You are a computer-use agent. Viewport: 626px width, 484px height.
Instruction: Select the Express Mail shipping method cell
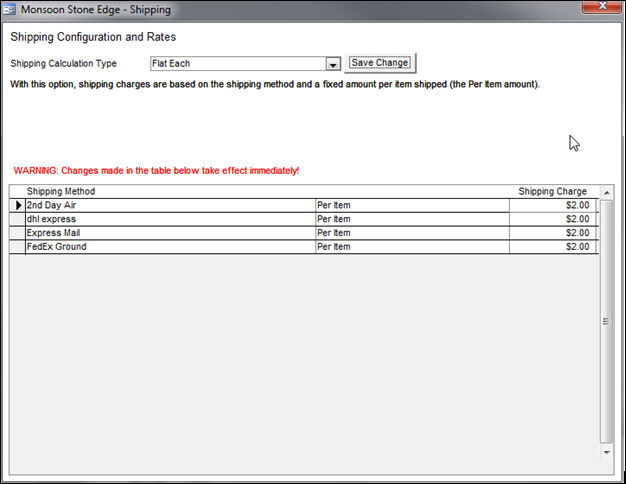tap(169, 233)
